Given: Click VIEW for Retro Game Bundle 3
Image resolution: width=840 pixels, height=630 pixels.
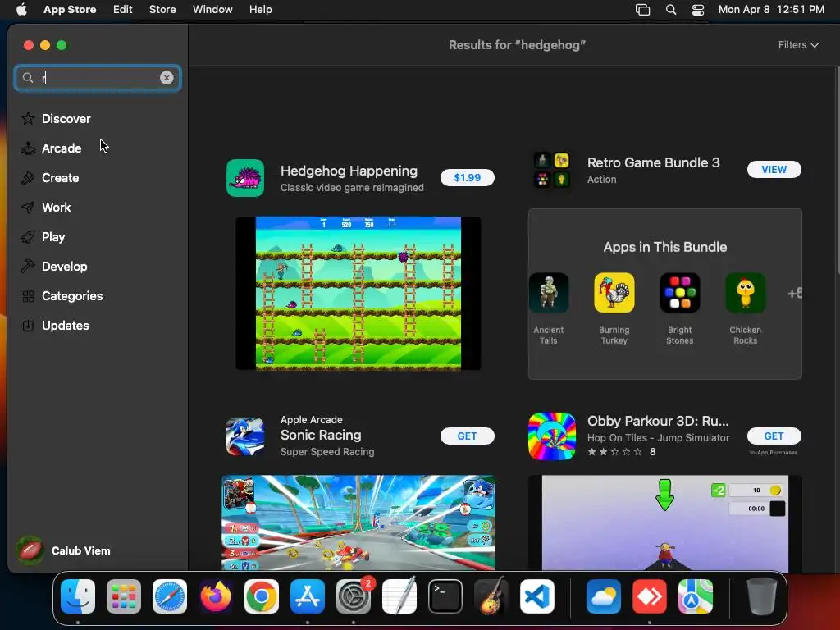Looking at the screenshot, I should tap(774, 169).
